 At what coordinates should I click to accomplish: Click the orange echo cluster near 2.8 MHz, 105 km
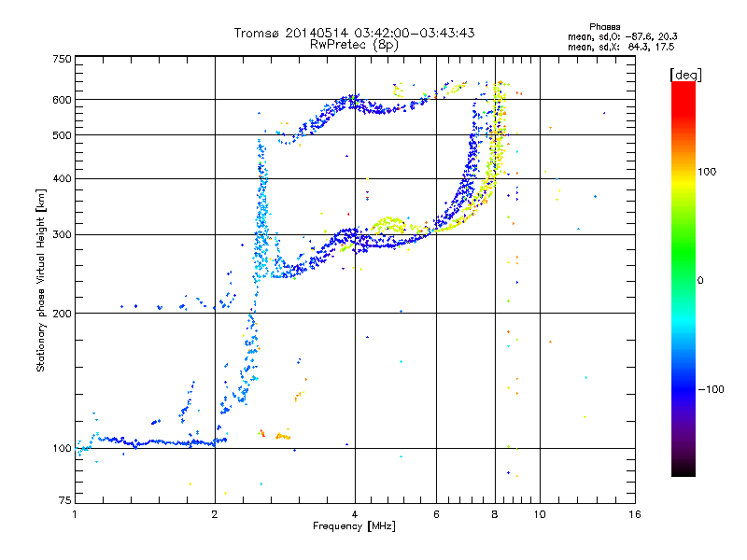(x=283, y=436)
